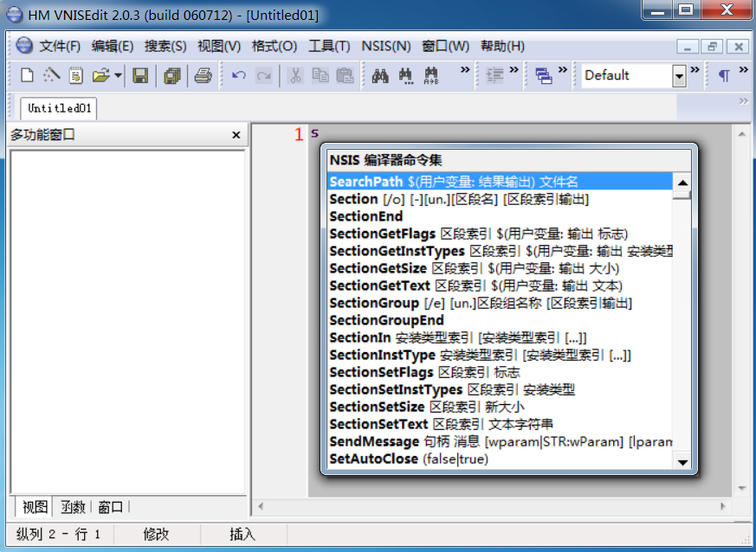Click the copy icon in toolbar

click(320, 75)
